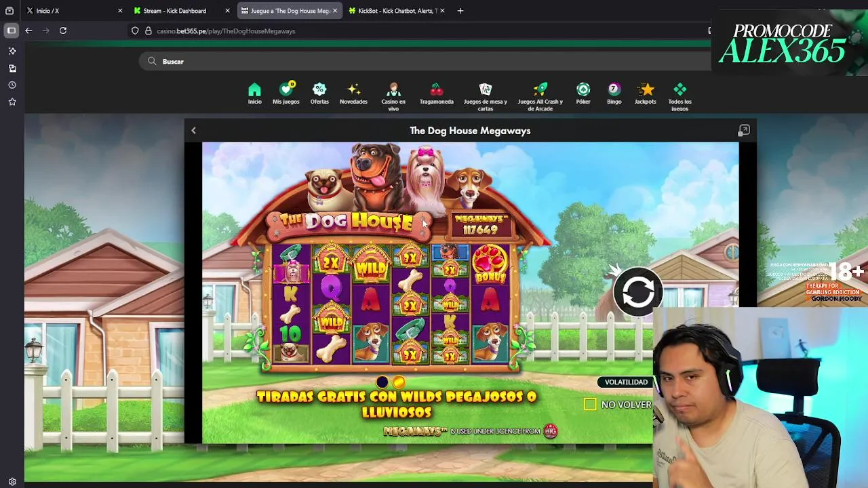The image size is (868, 488).
Task: Open Juegos de mesa y cartas
Action: tap(486, 97)
